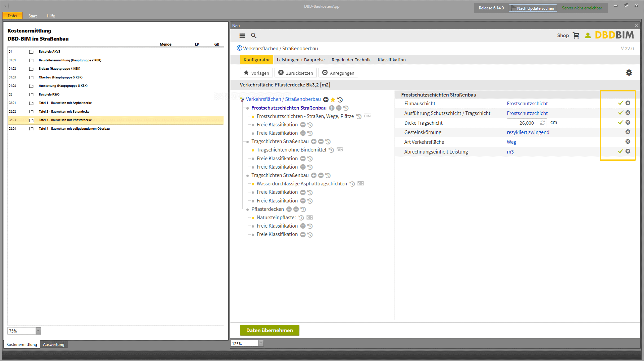Choose Gesteinskörnung value rezykliert zwingend

point(528,132)
